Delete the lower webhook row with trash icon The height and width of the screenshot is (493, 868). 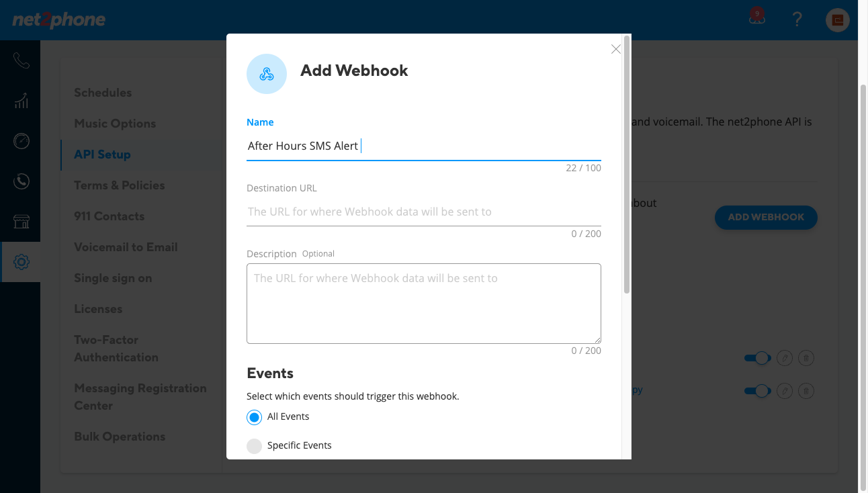pyautogui.click(x=806, y=390)
